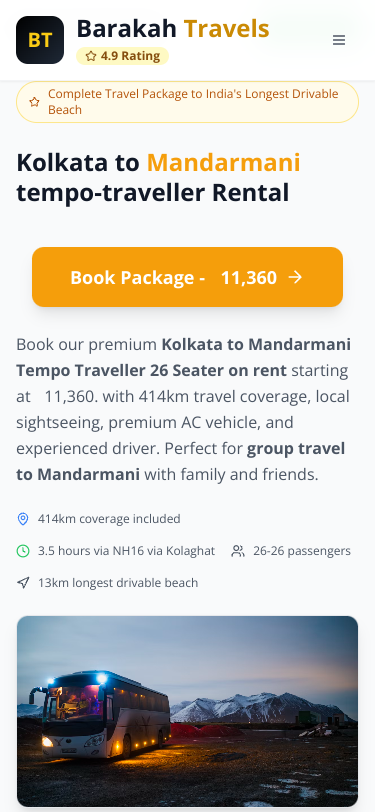Click the Book Package - 11,360 button
The width and height of the screenshot is (375, 812).
188,277
